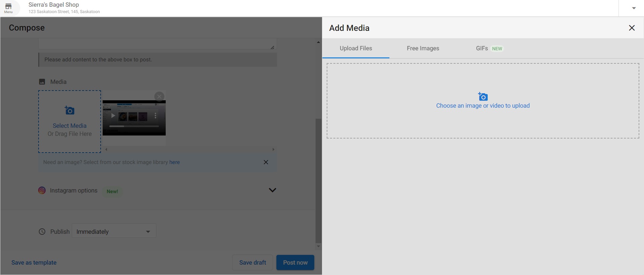Click the 'Publish' label

tap(60, 232)
